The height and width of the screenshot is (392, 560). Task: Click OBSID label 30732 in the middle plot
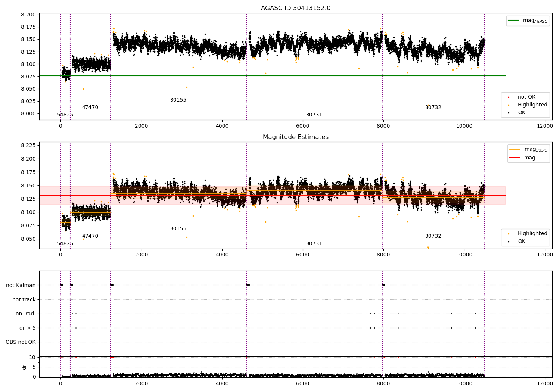pyautogui.click(x=433, y=236)
